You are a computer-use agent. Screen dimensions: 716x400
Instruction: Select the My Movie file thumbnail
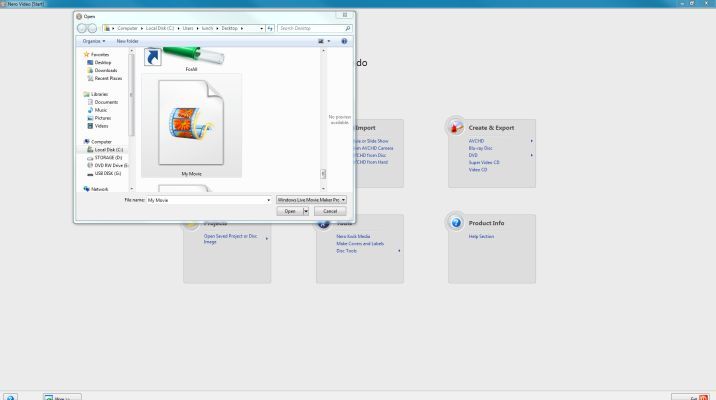(x=191, y=126)
